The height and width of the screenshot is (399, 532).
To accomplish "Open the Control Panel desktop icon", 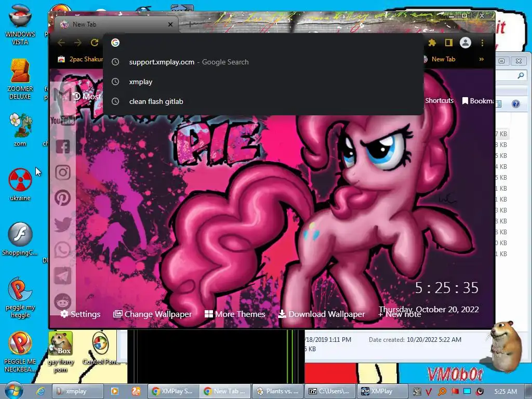I will (x=101, y=349).
